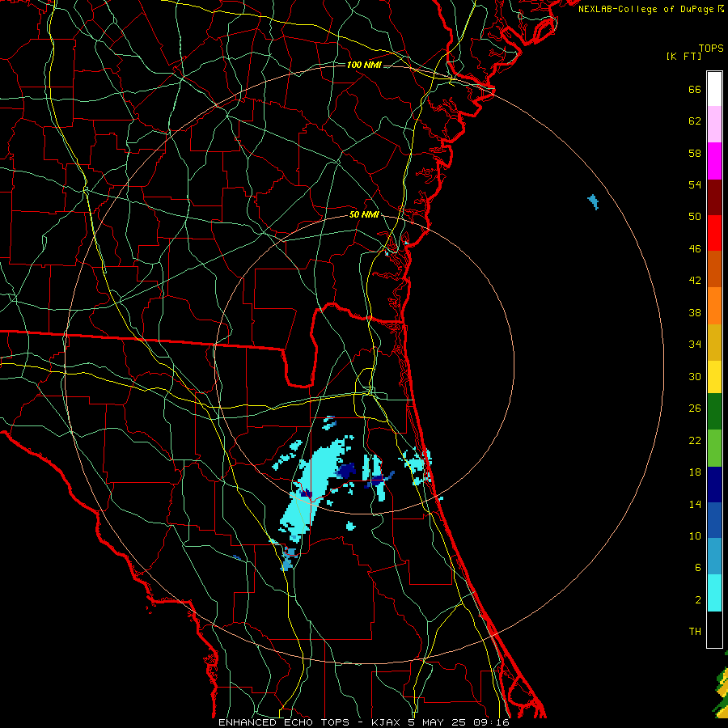Screen dimensions: 728x728
Task: Click the white swatch in the tops legend
Action: click(714, 89)
